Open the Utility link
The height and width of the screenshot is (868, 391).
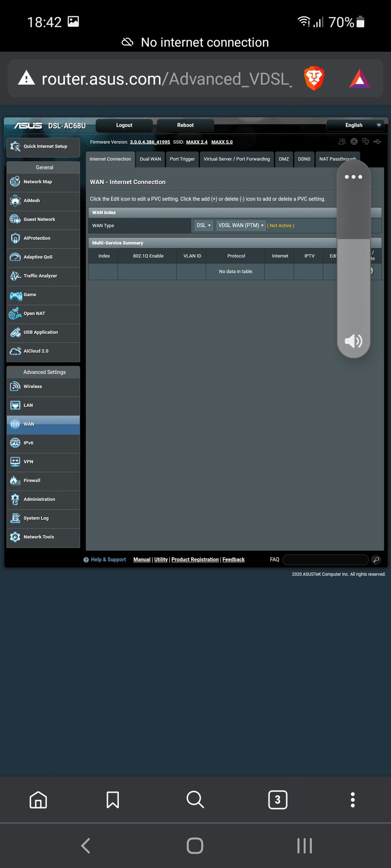pos(161,559)
